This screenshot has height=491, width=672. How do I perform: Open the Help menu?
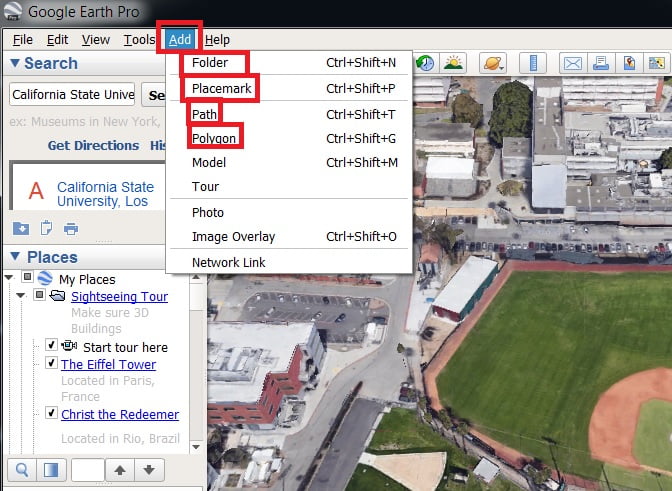[x=217, y=40]
